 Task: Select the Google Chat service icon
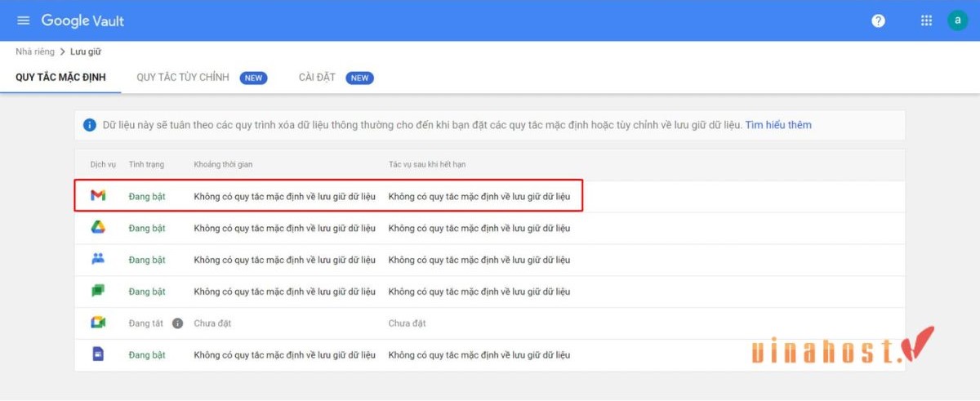tap(98, 291)
